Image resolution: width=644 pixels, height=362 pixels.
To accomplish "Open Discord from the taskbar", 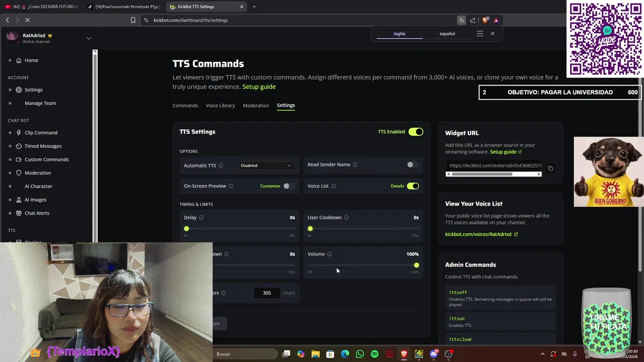I will tap(434, 354).
